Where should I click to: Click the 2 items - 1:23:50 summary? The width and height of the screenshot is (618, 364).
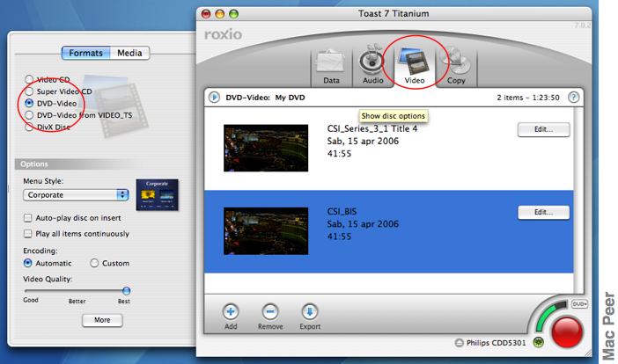527,98
